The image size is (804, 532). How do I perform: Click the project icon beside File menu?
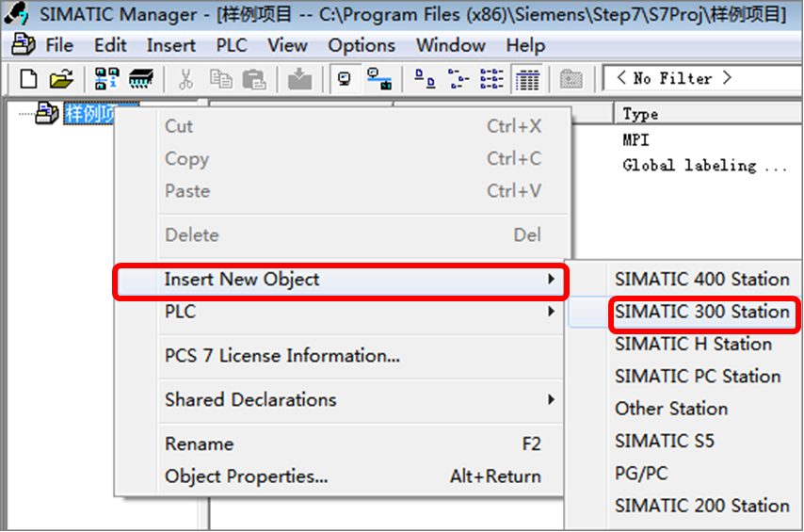(24, 45)
